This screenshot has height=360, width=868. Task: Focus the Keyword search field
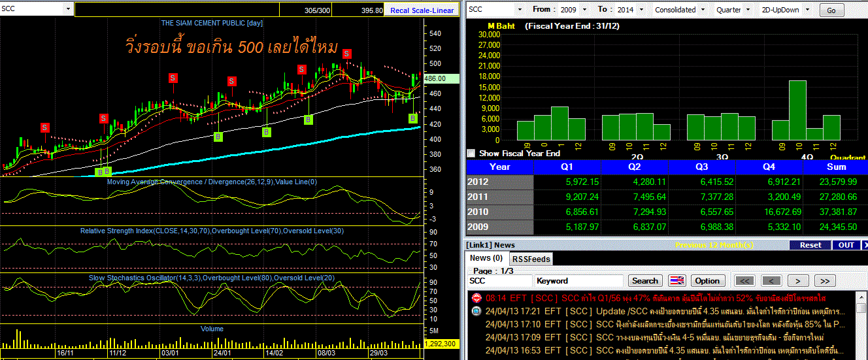coord(580,281)
